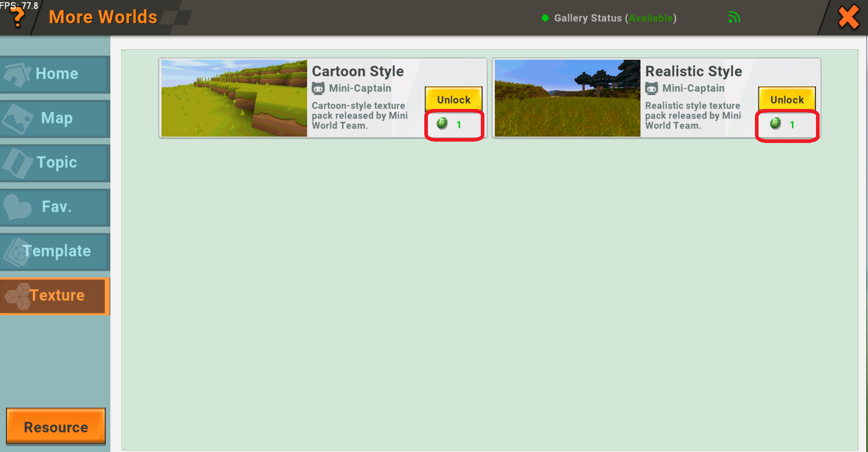The image size is (868, 452).
Task: Open the Topic tab
Action: point(55,163)
